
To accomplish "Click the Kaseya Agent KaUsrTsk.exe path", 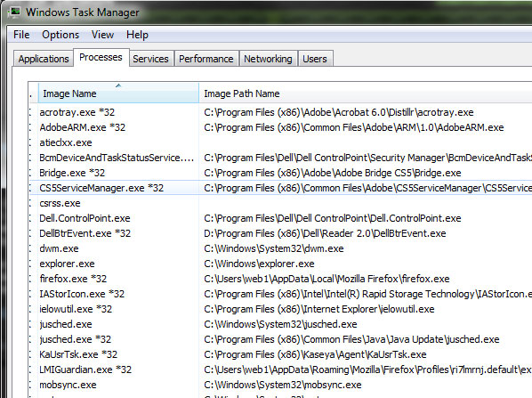I will point(315,354).
